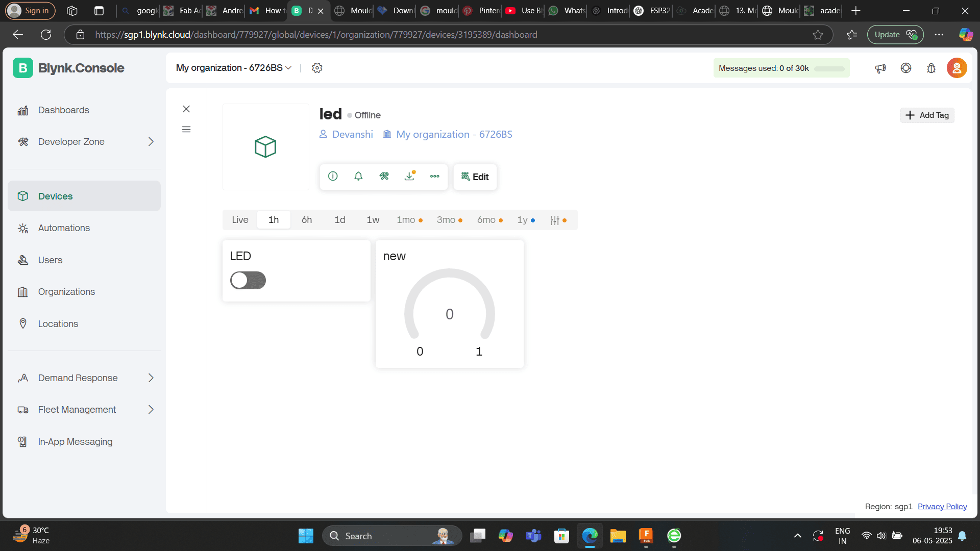Click the Add Tag button
980x551 pixels.
click(x=927, y=115)
